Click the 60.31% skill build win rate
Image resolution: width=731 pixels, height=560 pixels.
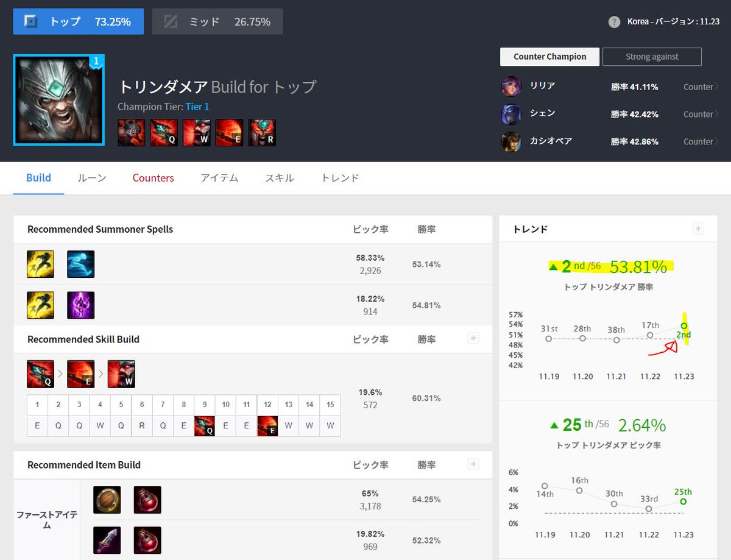coord(426,398)
